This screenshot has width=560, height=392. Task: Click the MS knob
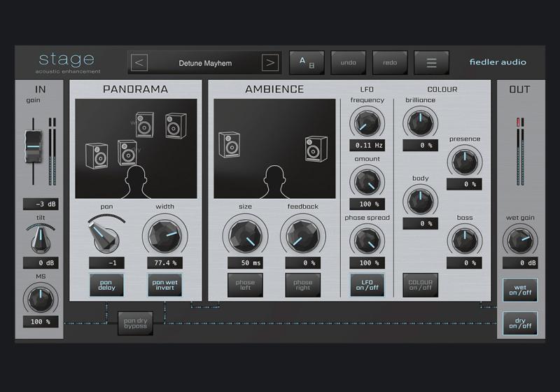pos(41,298)
